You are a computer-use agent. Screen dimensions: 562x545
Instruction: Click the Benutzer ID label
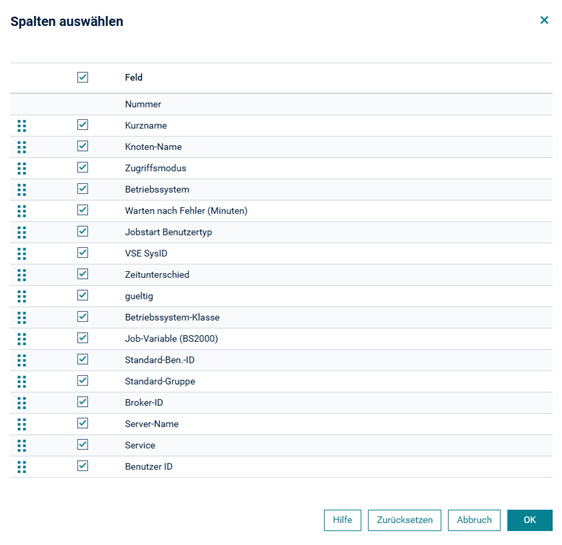point(149,467)
